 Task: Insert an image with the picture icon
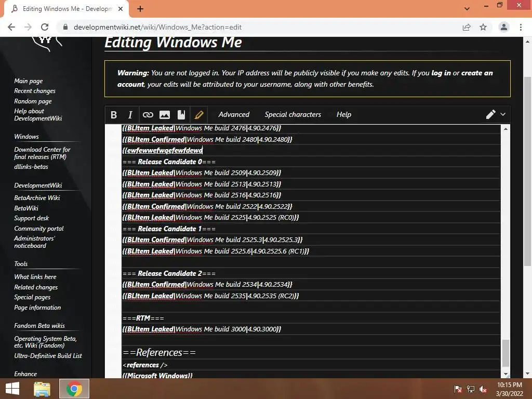(x=165, y=115)
